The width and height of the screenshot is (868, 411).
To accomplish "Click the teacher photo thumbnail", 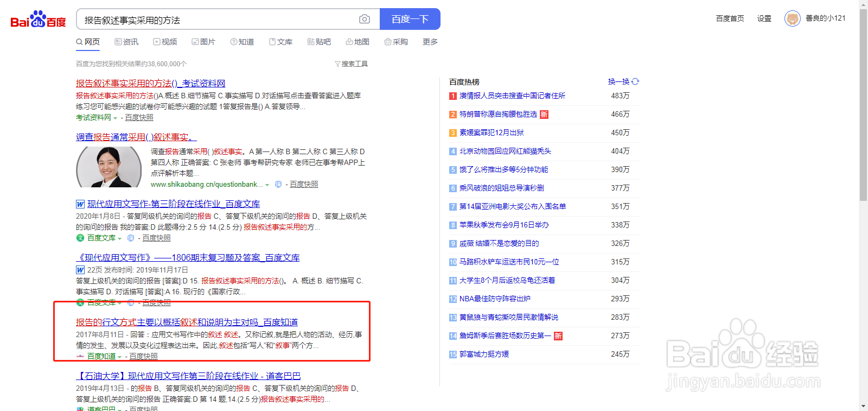I will point(109,167).
